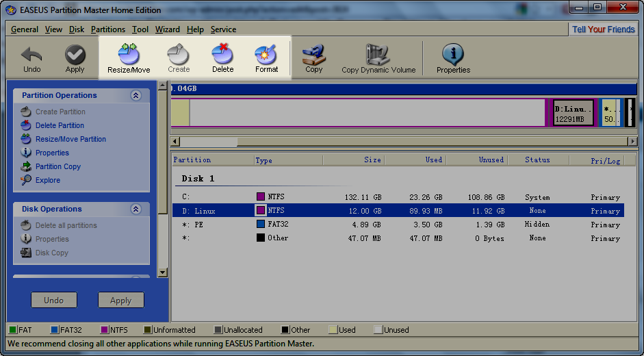Image resolution: width=644 pixels, height=356 pixels.
Task: Click the FAT32 legend color swatch
Action: click(x=54, y=330)
